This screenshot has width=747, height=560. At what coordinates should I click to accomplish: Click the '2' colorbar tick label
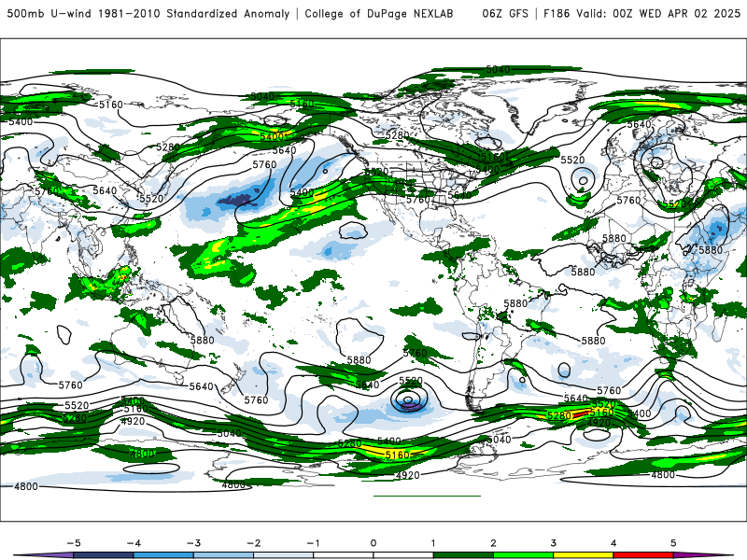click(493, 543)
